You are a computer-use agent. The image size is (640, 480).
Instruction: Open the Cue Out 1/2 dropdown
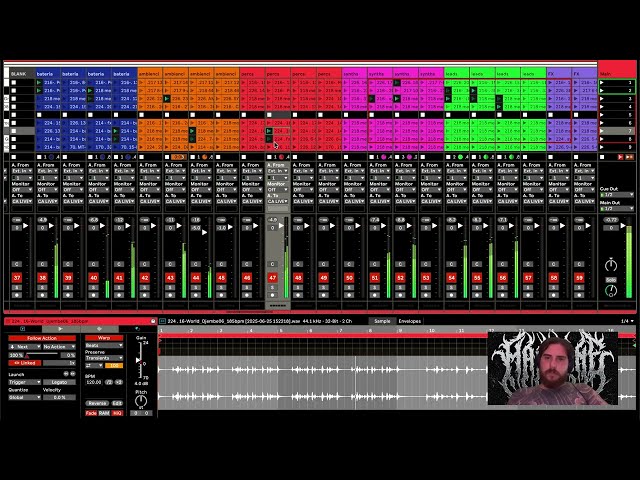617,195
